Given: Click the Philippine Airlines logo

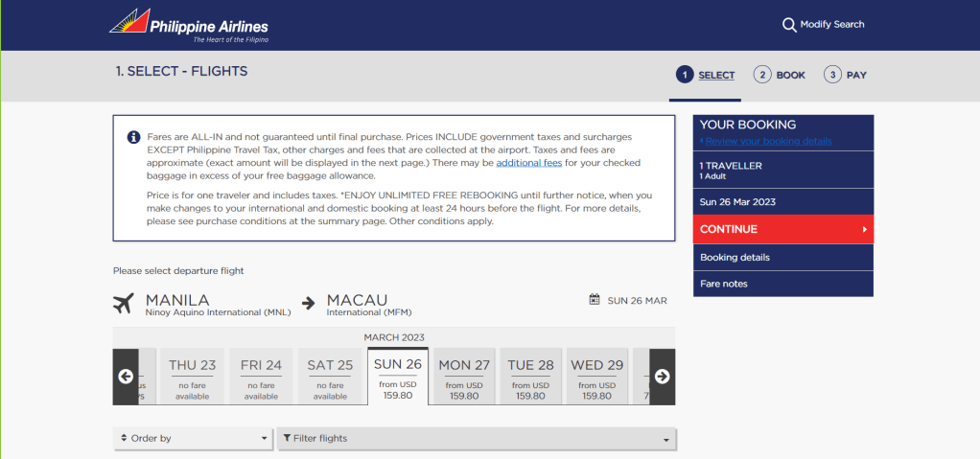Looking at the screenshot, I should click(x=188, y=26).
